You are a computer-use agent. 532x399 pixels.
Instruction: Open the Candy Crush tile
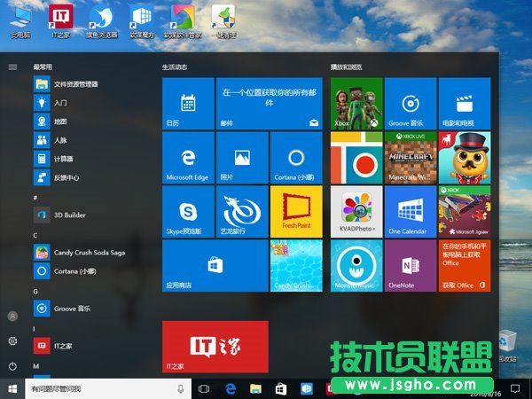tap(296, 266)
